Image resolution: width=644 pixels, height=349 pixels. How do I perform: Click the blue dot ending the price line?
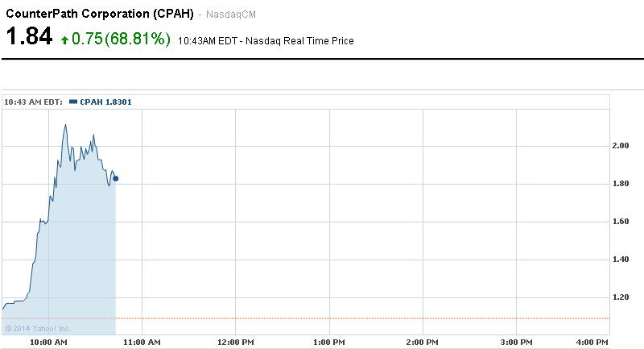[116, 178]
